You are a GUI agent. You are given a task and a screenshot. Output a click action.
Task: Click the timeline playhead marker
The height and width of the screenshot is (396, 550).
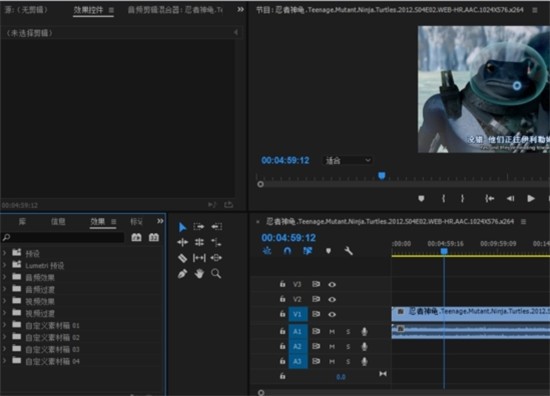click(444, 251)
